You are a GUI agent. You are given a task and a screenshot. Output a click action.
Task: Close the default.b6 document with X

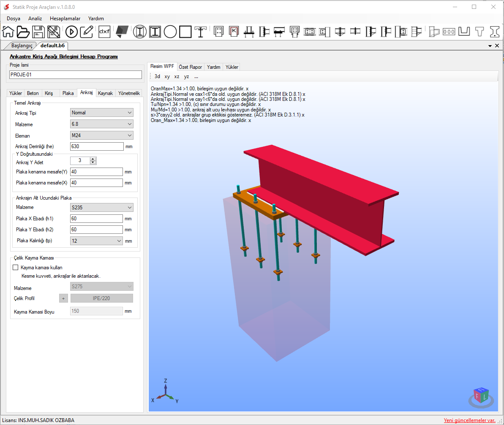(x=497, y=46)
